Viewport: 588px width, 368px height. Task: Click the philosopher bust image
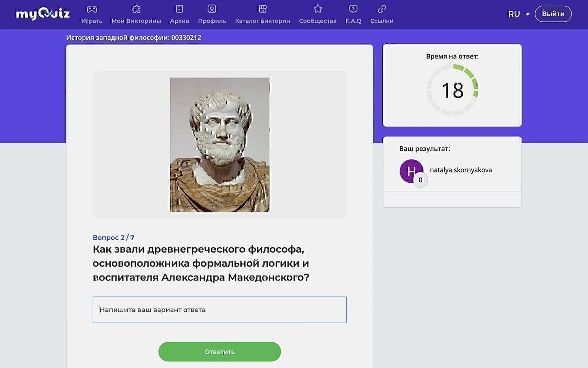tap(220, 144)
